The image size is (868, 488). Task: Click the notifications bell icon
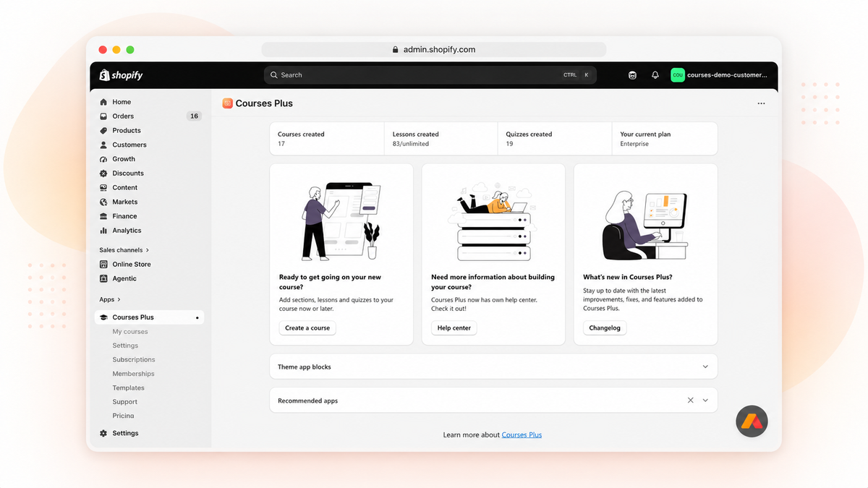click(x=655, y=75)
